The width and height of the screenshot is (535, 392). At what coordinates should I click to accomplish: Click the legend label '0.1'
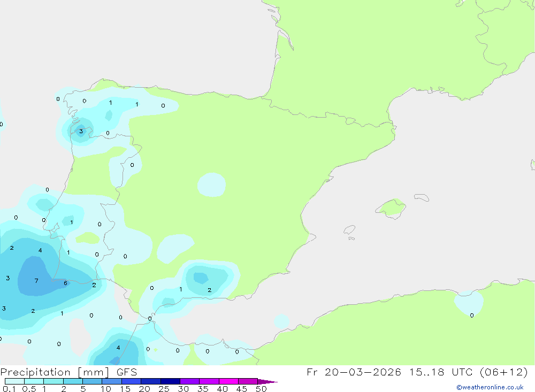click(x=9, y=389)
